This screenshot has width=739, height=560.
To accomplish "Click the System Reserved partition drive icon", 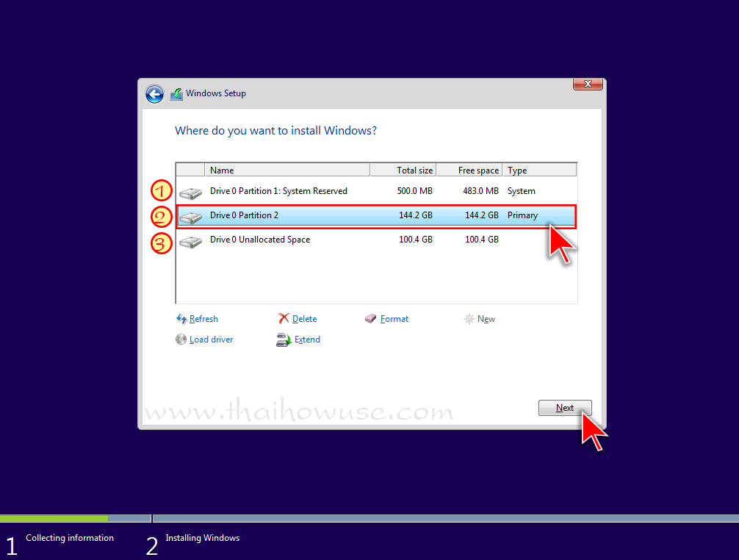I will tap(190, 193).
